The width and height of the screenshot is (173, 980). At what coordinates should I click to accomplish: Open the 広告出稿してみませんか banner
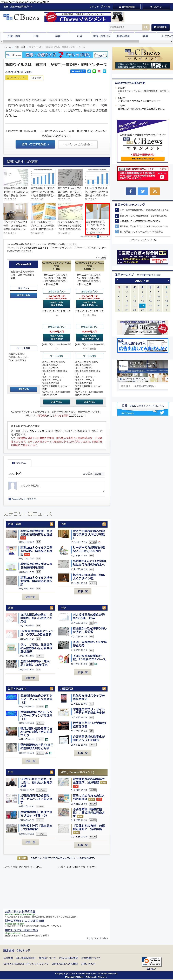click(143, 346)
